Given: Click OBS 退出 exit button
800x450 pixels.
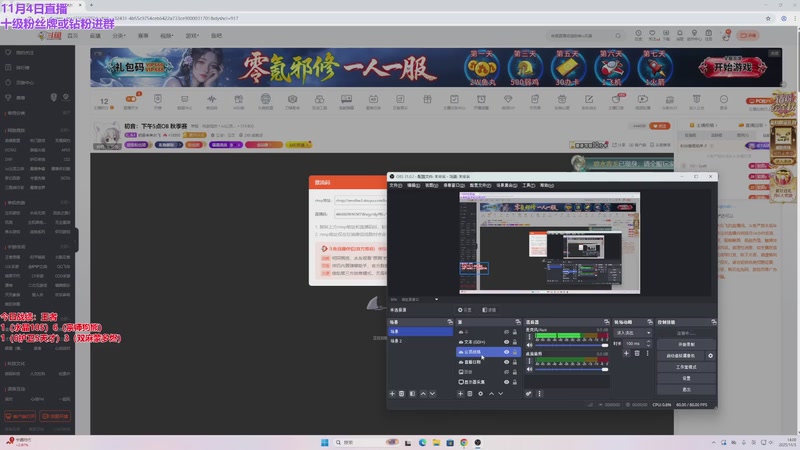Looking at the screenshot, I should click(686, 389).
